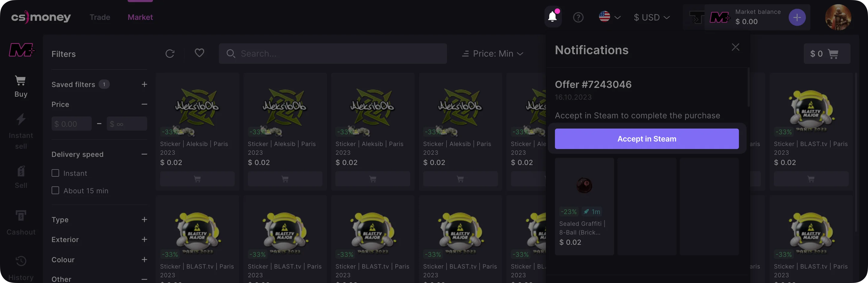Viewport: 868px width, 283px height.
Task: Click the notifications bell icon
Action: [x=553, y=17]
